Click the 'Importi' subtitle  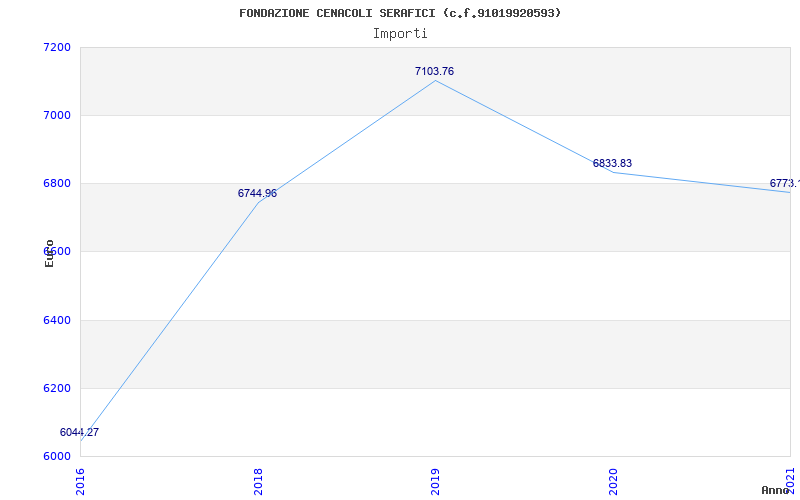[x=400, y=34]
